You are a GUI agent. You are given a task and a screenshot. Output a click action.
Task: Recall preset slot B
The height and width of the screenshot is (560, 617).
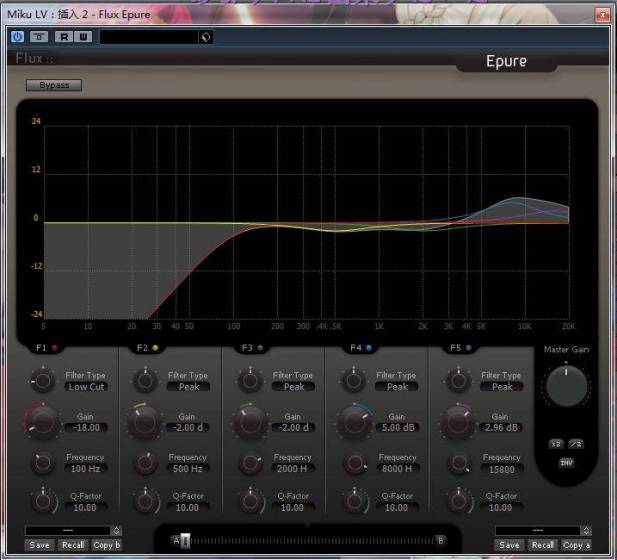click(x=542, y=545)
